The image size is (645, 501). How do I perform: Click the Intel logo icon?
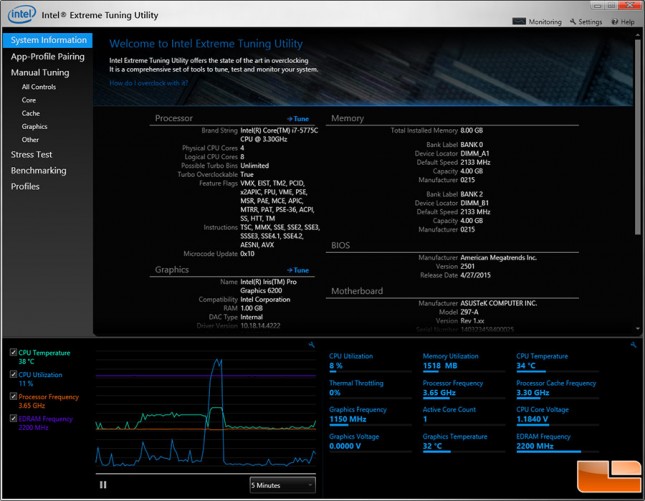22,14
